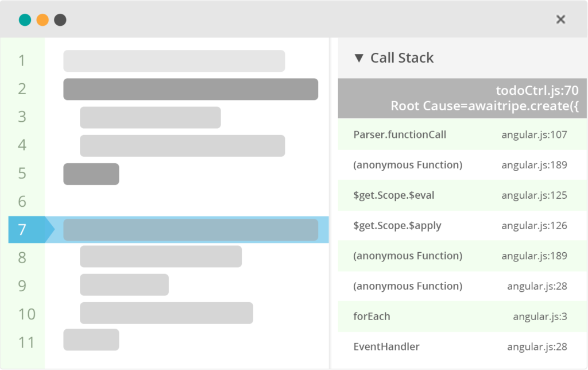588x370 pixels.
Task: Collapse the Call Stack section
Action: tap(359, 58)
